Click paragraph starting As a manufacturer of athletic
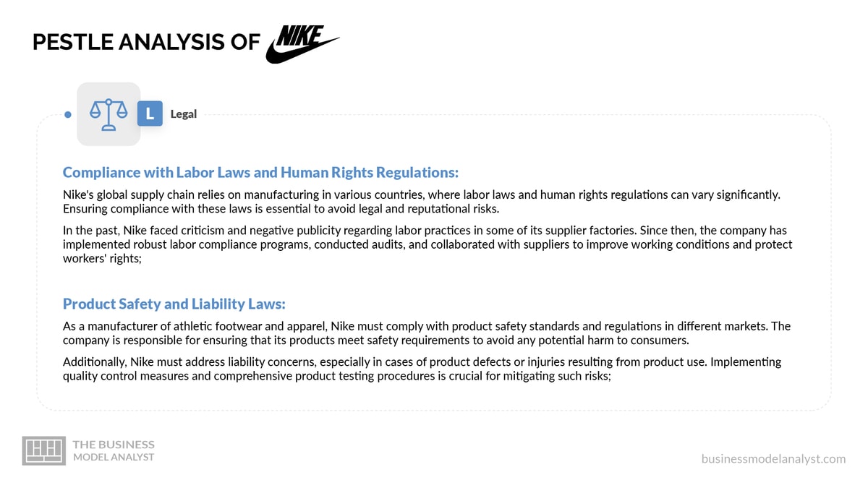 [427, 333]
